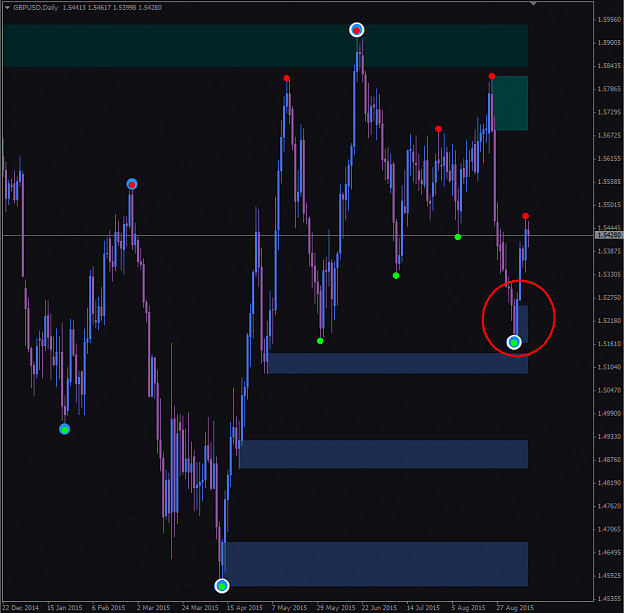Select the wide dark-teal supply zone at the chart top

pos(265,45)
